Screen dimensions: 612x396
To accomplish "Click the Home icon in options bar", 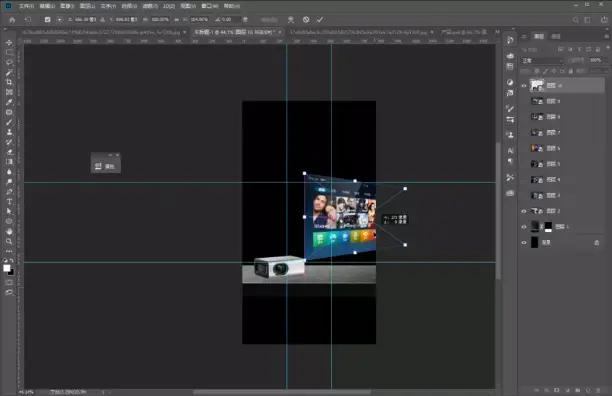I will pyautogui.click(x=12, y=20).
